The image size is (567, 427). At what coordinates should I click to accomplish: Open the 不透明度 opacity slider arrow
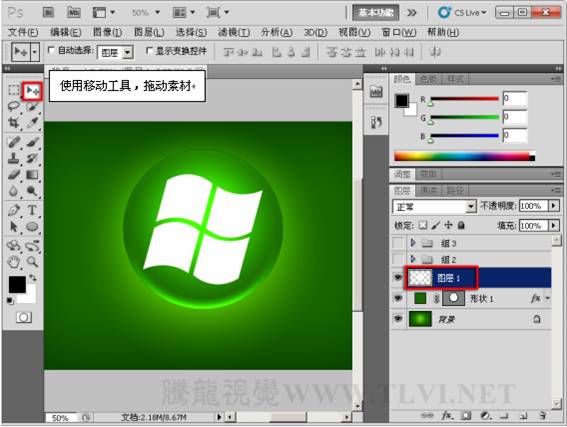click(554, 206)
